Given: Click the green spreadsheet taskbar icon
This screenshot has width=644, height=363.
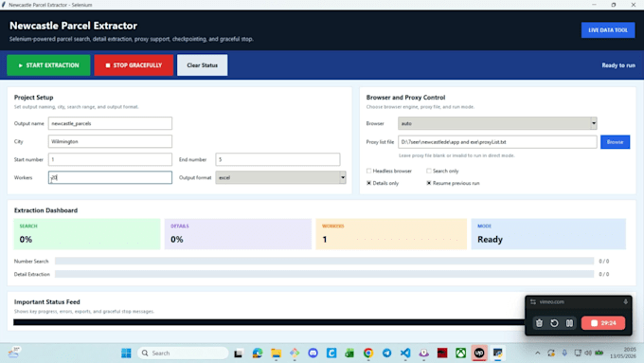Looking at the screenshot, I should tap(349, 354).
